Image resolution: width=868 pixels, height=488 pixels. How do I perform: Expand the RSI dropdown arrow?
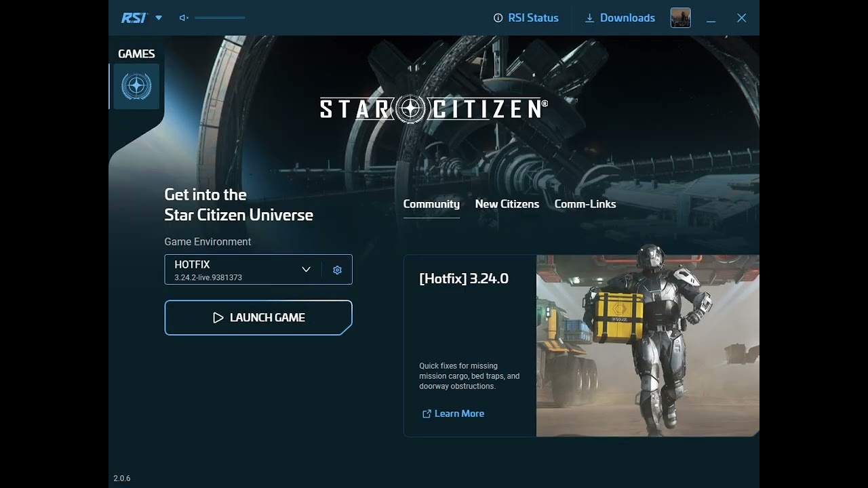coord(159,18)
